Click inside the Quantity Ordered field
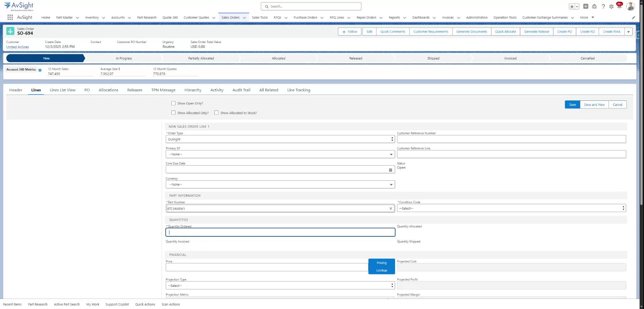 coord(280,232)
